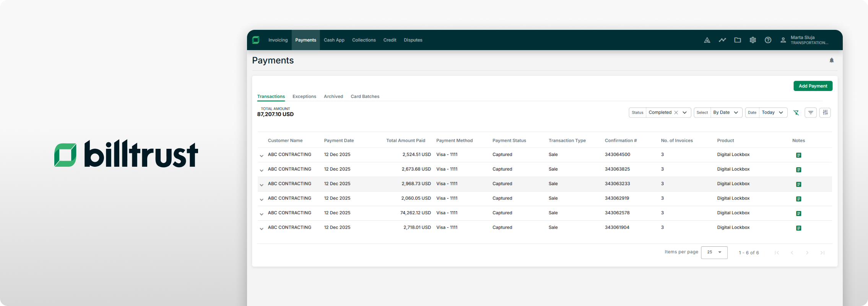Click the Add Payment button
Viewport: 868px width, 306px height.
coord(813,86)
